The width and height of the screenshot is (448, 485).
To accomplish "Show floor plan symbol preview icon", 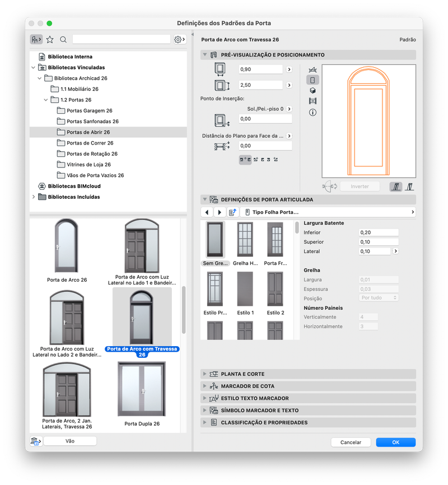I will tap(313, 69).
